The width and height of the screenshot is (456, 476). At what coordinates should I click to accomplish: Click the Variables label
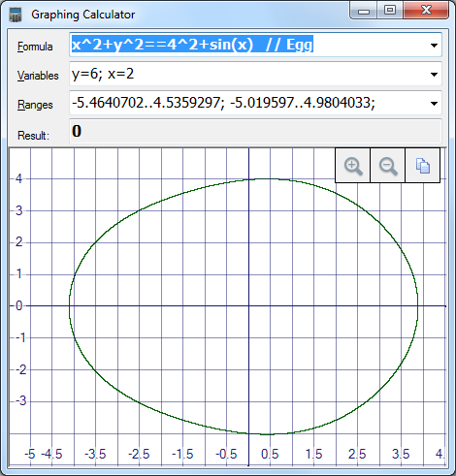(x=38, y=76)
